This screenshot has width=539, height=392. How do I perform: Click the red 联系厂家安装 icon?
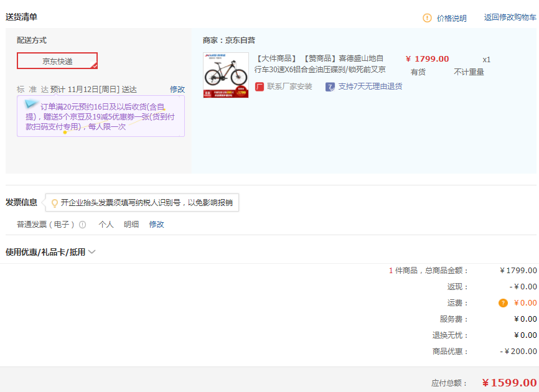pos(260,86)
